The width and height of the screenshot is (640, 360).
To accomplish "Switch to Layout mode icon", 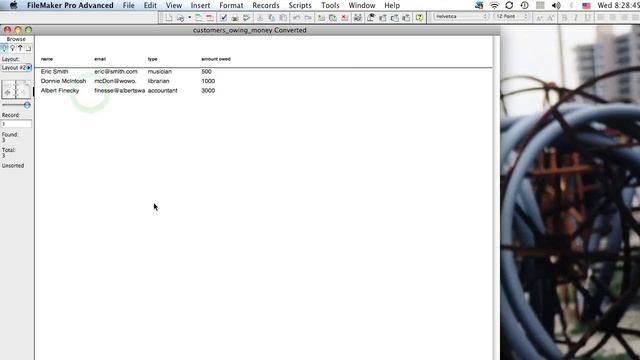I will click(x=20, y=48).
